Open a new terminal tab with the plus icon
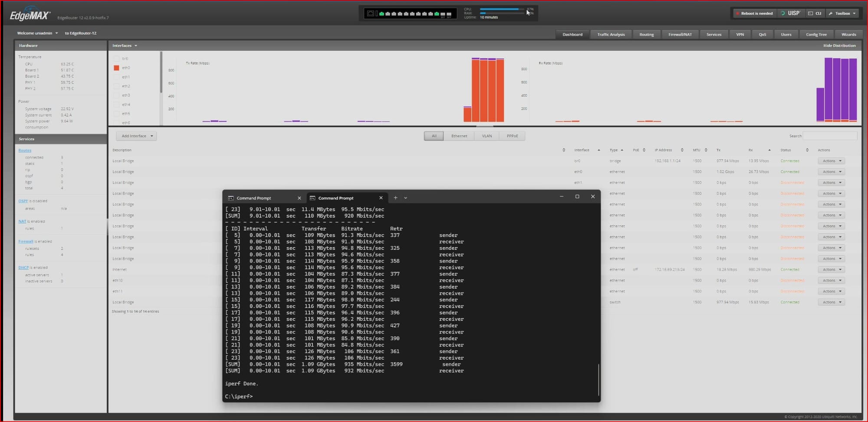The height and width of the screenshot is (422, 868). point(395,198)
